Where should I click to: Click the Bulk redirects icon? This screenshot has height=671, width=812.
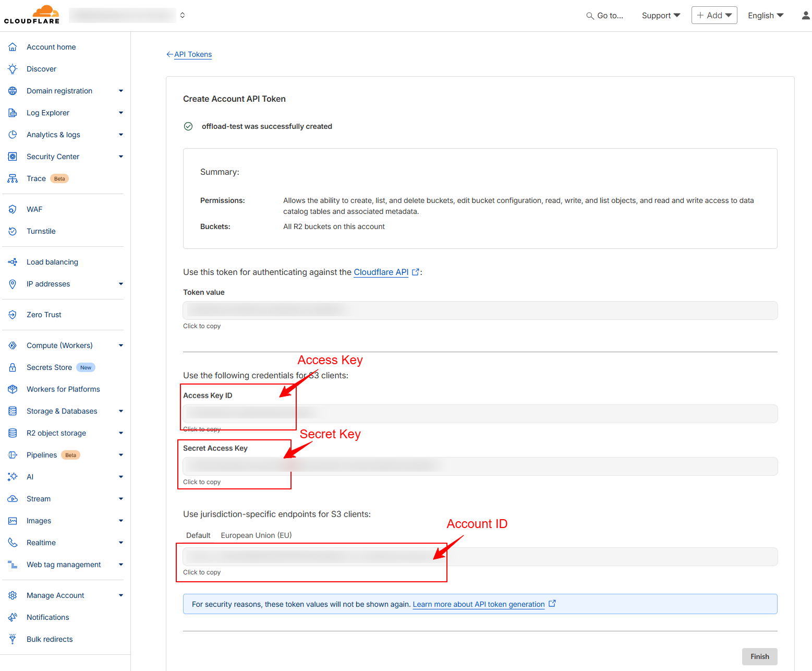point(13,639)
